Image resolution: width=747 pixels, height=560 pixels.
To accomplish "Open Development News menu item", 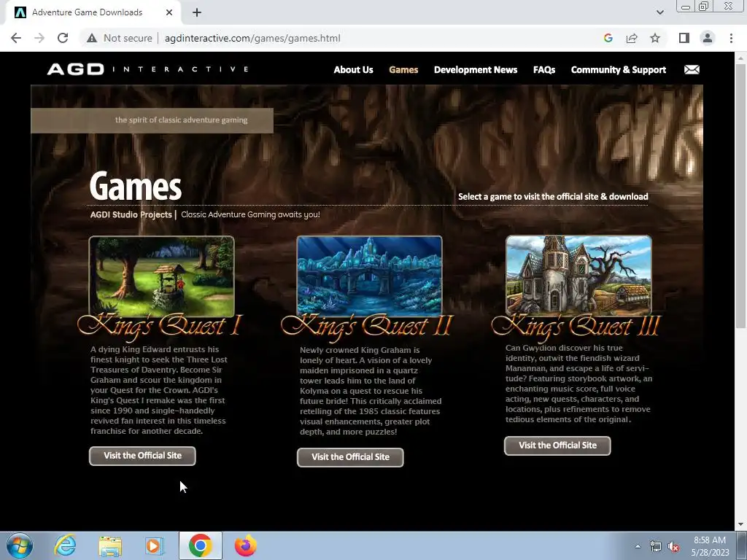I will [x=476, y=69].
